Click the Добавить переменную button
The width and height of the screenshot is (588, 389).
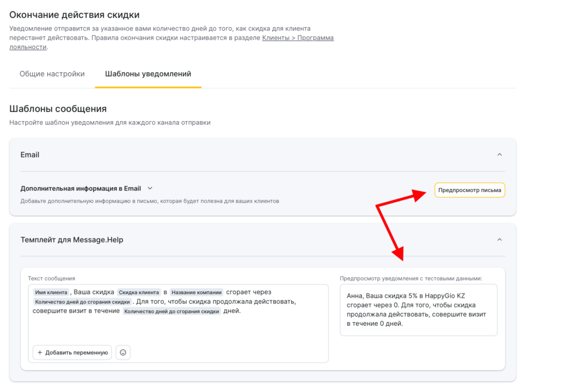coord(72,352)
